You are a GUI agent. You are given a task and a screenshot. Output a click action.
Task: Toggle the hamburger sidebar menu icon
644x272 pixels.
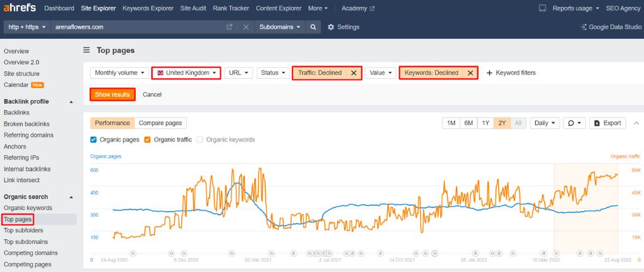point(87,50)
